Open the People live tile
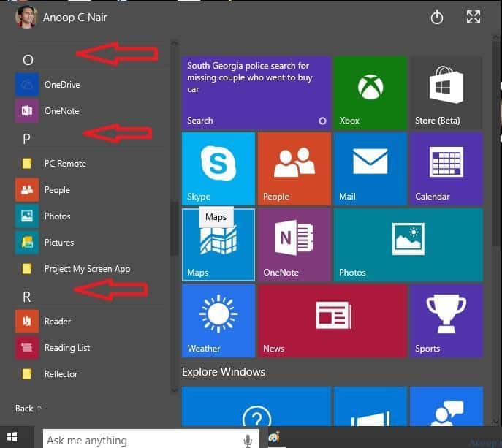The height and width of the screenshot is (448, 502). pyautogui.click(x=294, y=169)
